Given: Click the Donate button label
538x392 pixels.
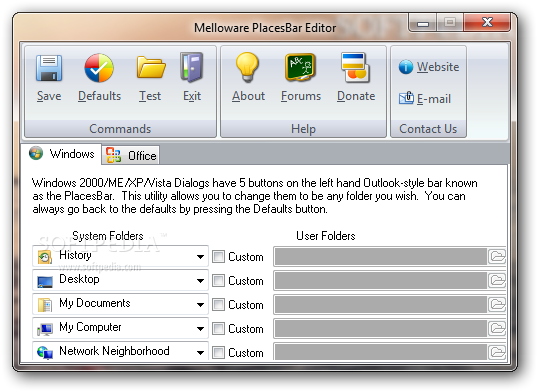Looking at the screenshot, I should tap(356, 96).
